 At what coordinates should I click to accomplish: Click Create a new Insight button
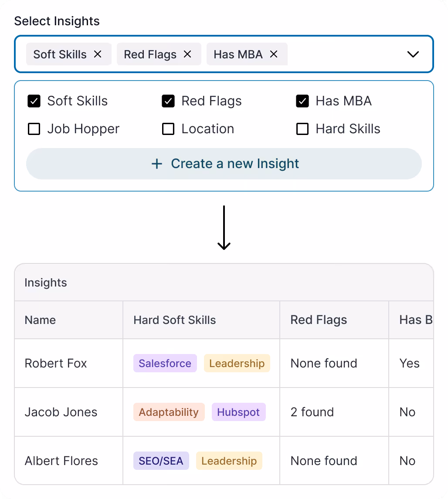[224, 164]
